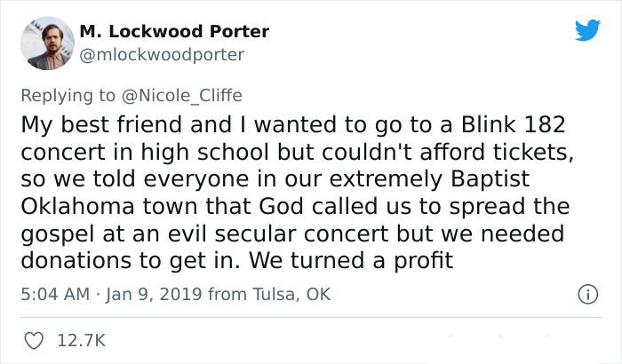Open the tweet info circle icon

587,294
